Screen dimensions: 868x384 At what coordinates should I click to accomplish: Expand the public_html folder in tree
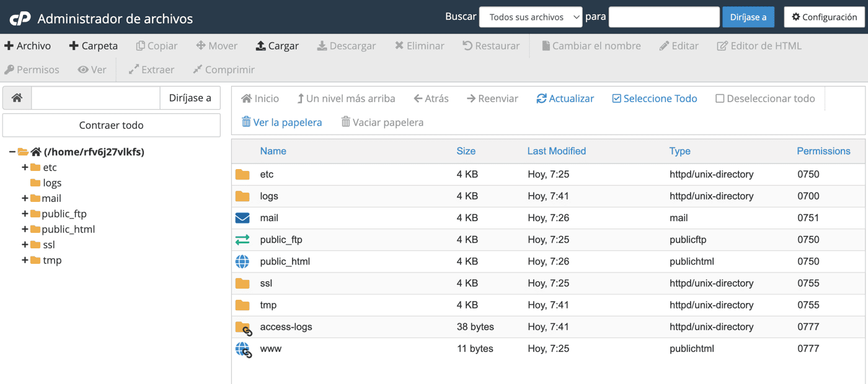tap(25, 229)
